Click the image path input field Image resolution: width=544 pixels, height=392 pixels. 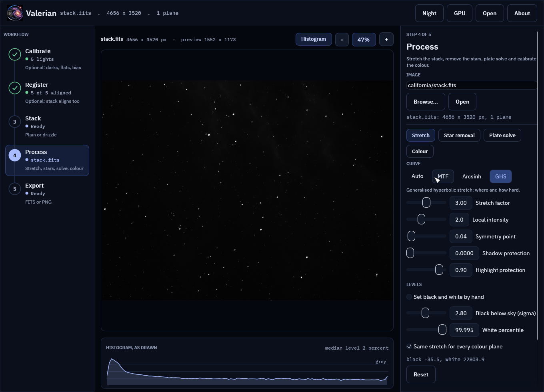tap(472, 85)
